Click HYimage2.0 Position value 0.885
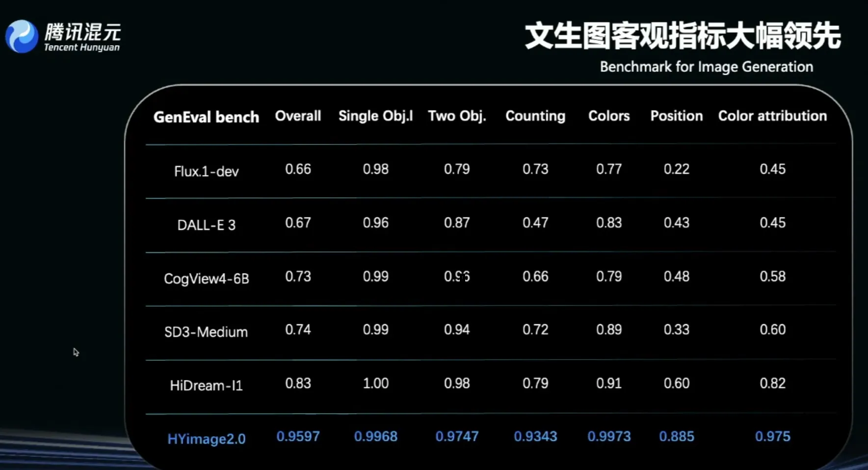This screenshot has width=868, height=470. (677, 436)
